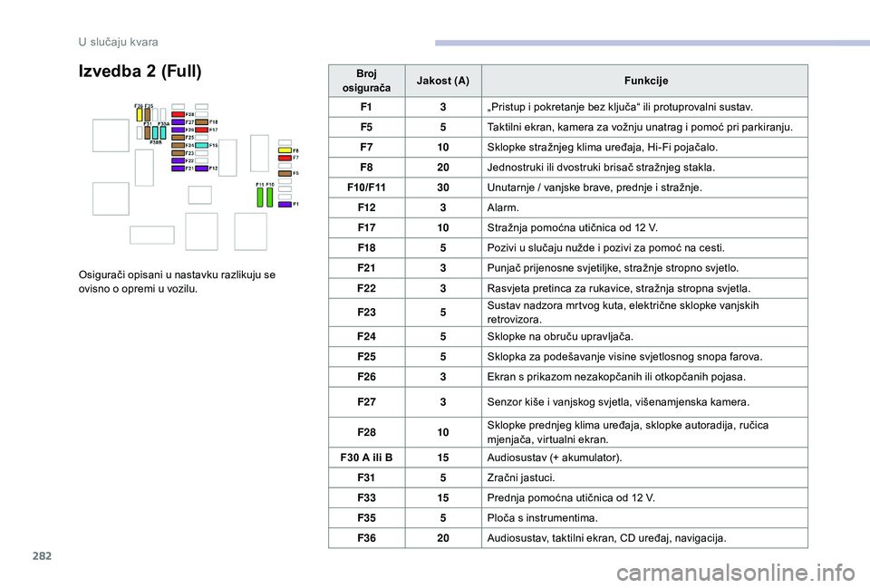Screen dimensions: 870x588
Task: Click the page number 282
Action: pyautogui.click(x=43, y=555)
